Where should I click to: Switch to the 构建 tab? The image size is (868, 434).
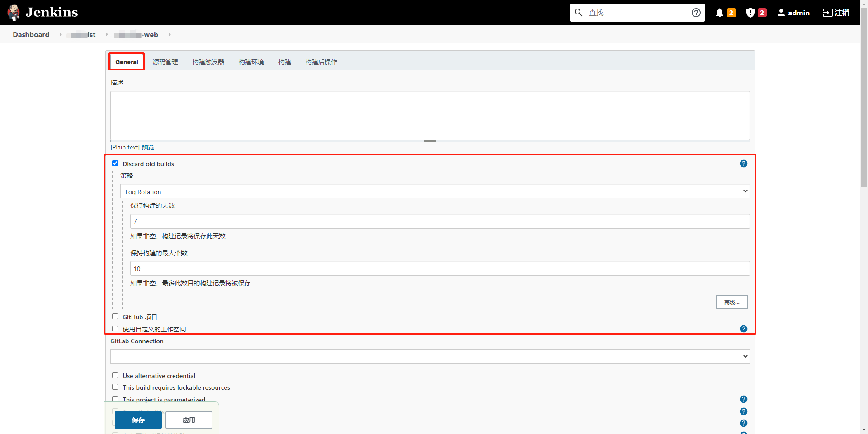pos(285,62)
